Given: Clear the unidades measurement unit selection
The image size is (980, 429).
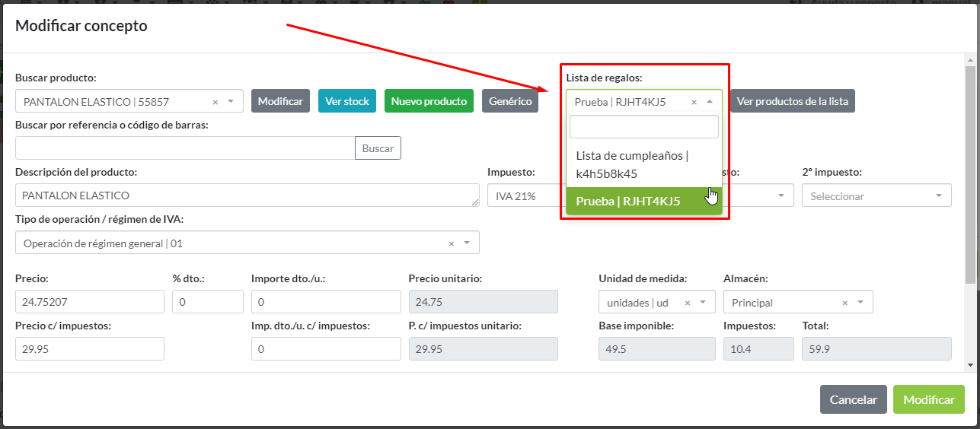Looking at the screenshot, I should pos(688,303).
